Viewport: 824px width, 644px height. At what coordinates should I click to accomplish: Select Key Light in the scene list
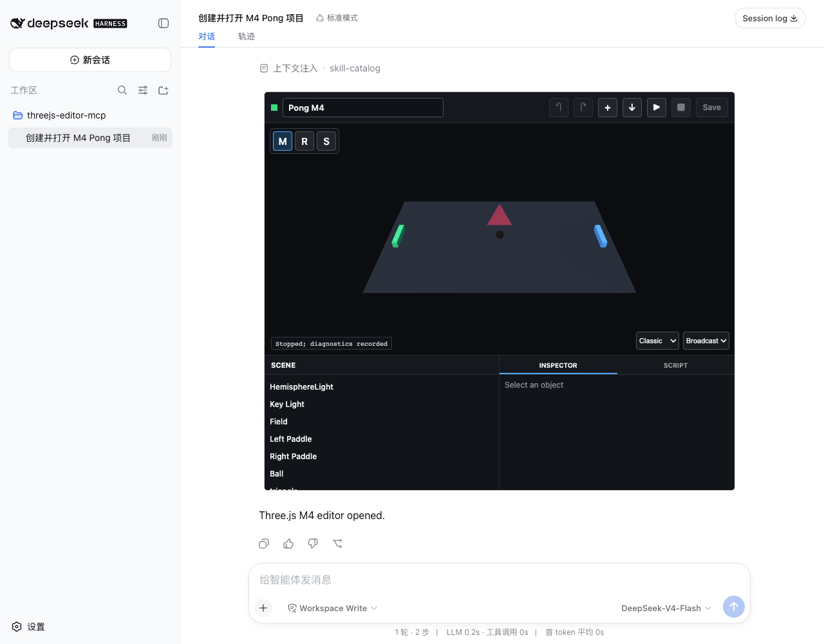point(382,404)
